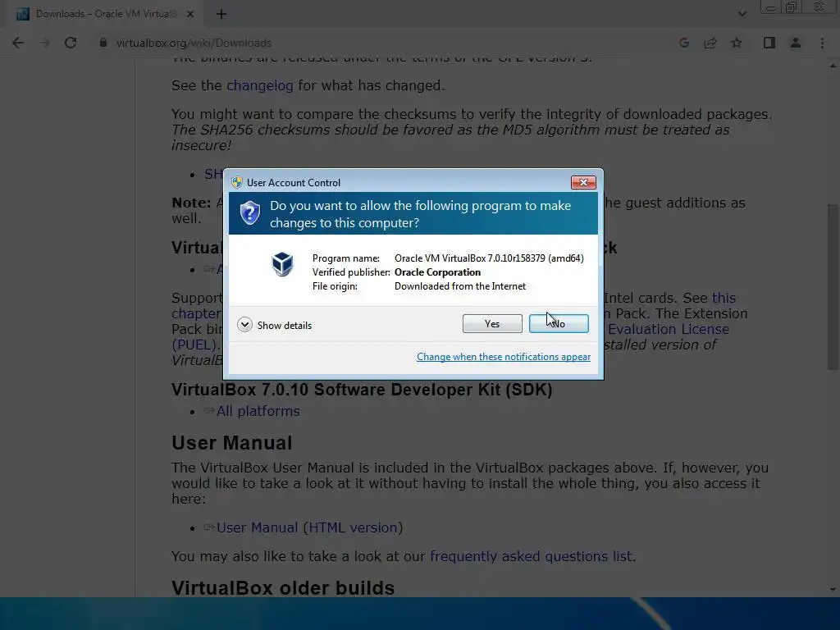840x630 pixels.
Task: Click the browser forward arrow
Action: 44,43
